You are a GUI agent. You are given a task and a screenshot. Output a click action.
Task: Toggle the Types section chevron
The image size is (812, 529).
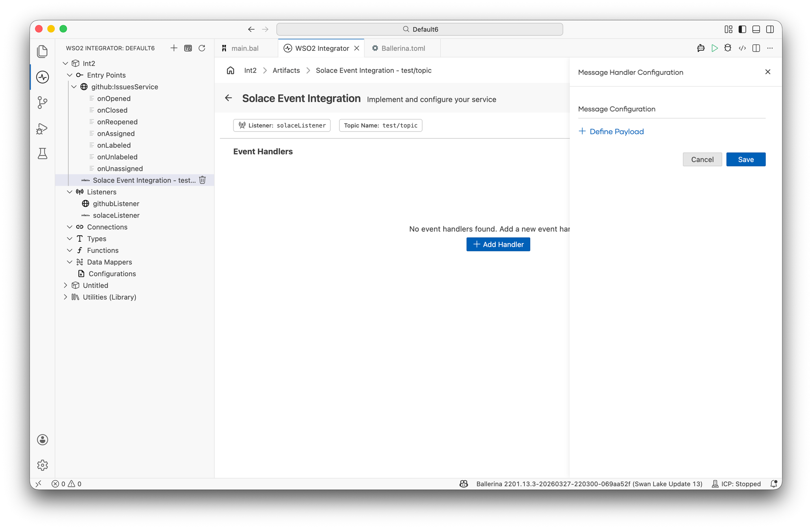click(x=70, y=239)
